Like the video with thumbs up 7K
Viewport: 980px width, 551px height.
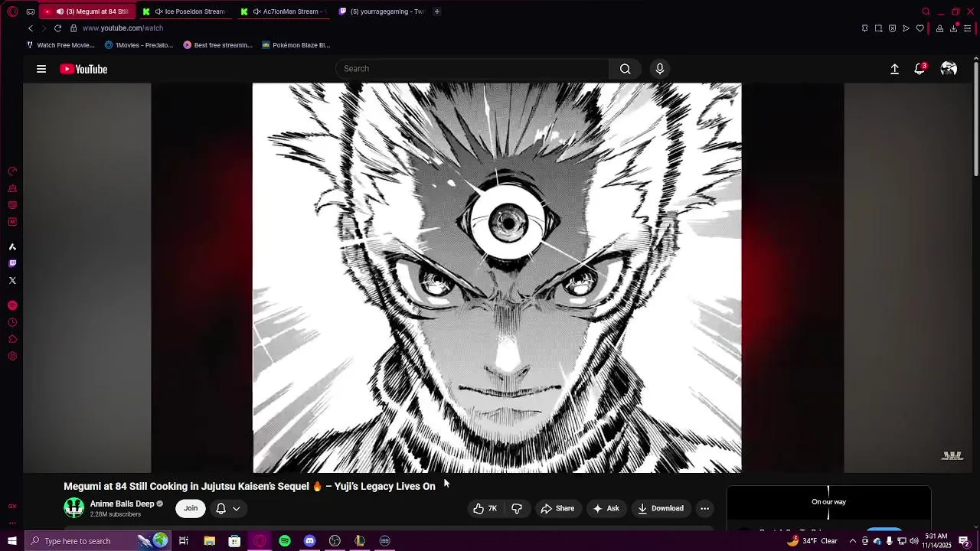pos(485,508)
